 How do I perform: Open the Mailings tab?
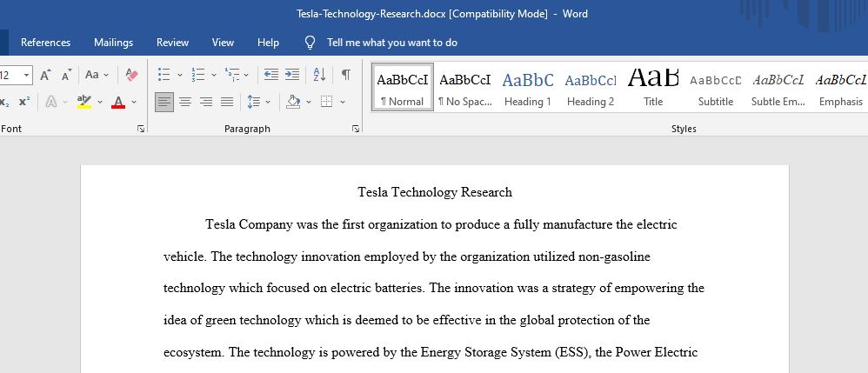pos(113,43)
